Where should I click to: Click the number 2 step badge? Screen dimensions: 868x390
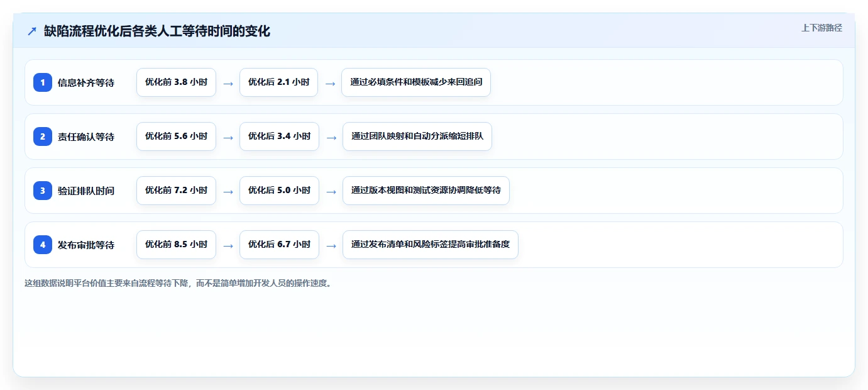(43, 136)
